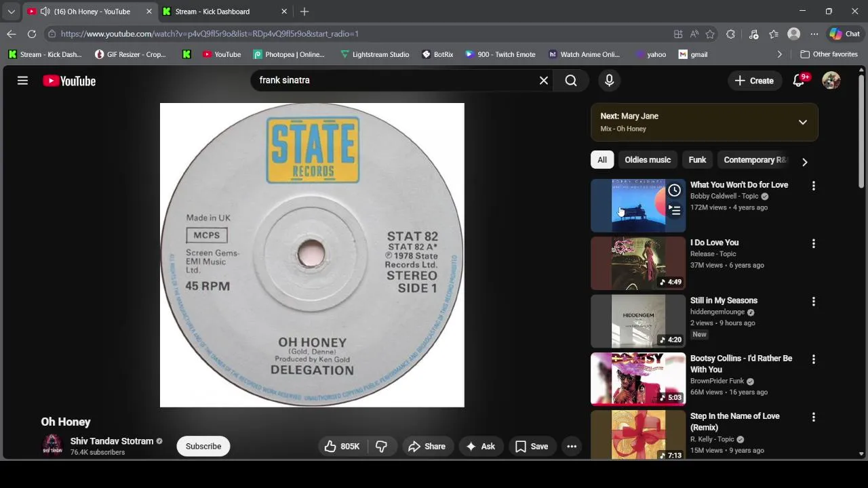Submit search with magnifier icon
This screenshot has width=868, height=488.
pos(571,81)
